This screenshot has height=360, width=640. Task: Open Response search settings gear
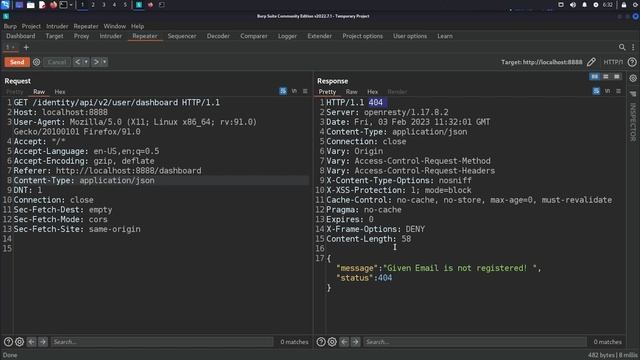(332, 342)
